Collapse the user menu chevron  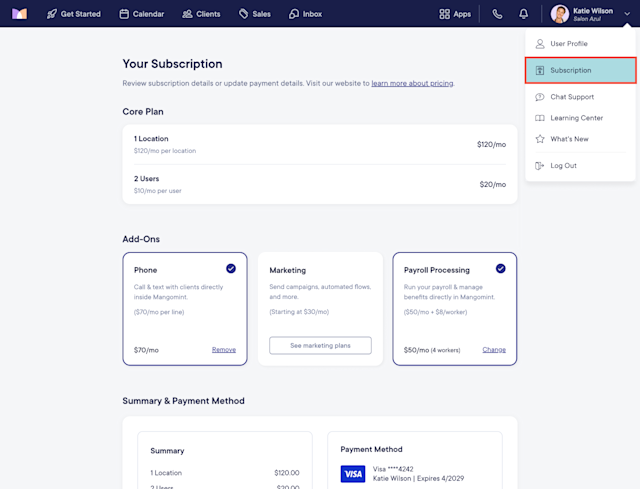[627, 14]
